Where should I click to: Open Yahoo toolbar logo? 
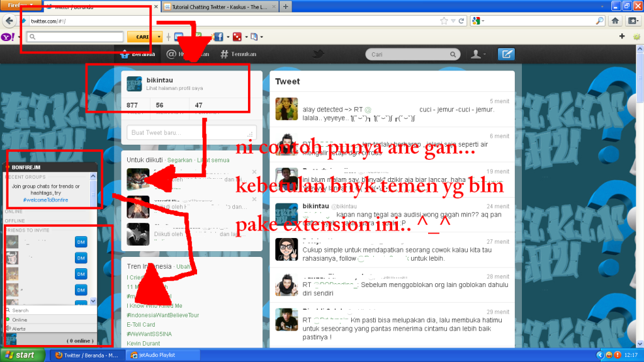8,37
